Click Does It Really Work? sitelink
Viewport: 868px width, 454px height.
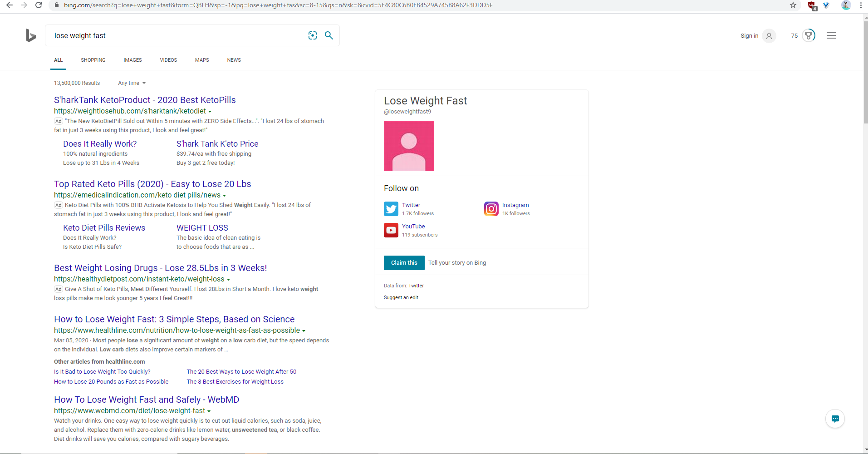(x=100, y=144)
